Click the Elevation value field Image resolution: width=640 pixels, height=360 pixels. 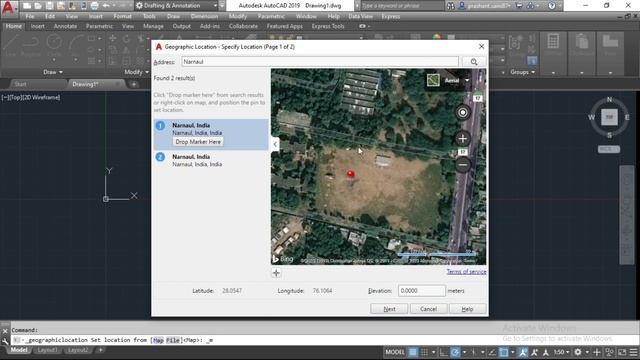(x=422, y=291)
